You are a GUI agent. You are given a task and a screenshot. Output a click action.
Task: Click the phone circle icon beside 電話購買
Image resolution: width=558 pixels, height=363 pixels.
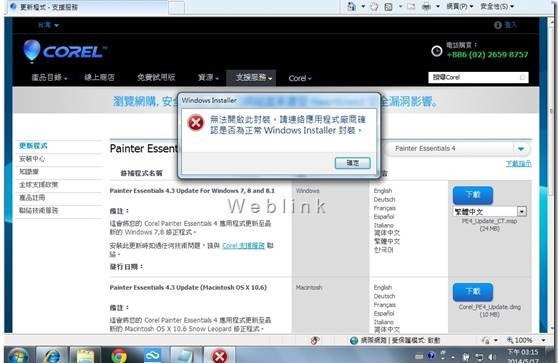pos(437,51)
